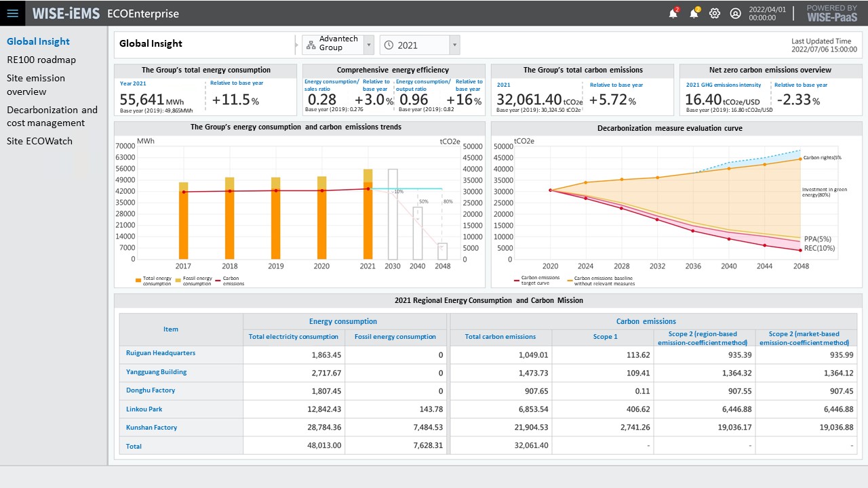Click the 2021 bar in energy chart
Image resolution: width=868 pixels, height=488 pixels.
pos(368,214)
